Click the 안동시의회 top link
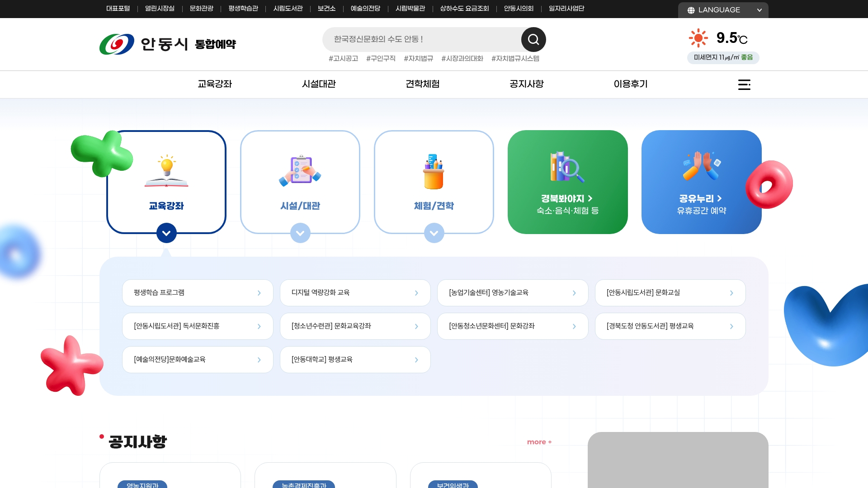The width and height of the screenshot is (868, 488). tap(519, 9)
